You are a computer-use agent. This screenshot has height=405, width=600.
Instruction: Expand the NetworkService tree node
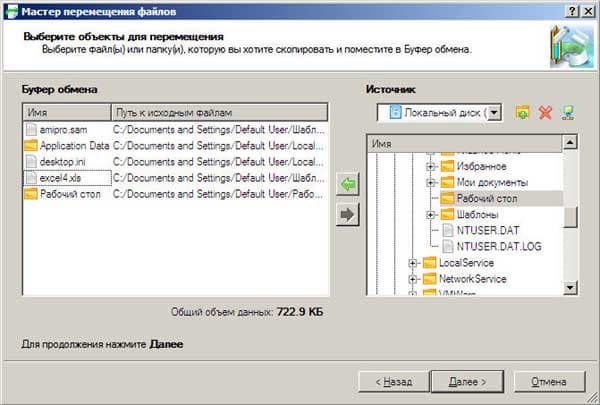point(412,279)
